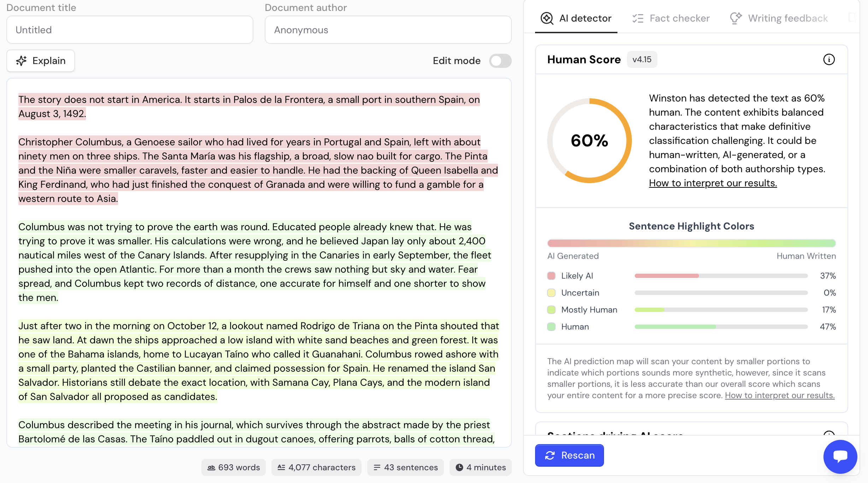Screen dimensions: 868x483
Task: Click the reading time clock icon
Action: (459, 467)
